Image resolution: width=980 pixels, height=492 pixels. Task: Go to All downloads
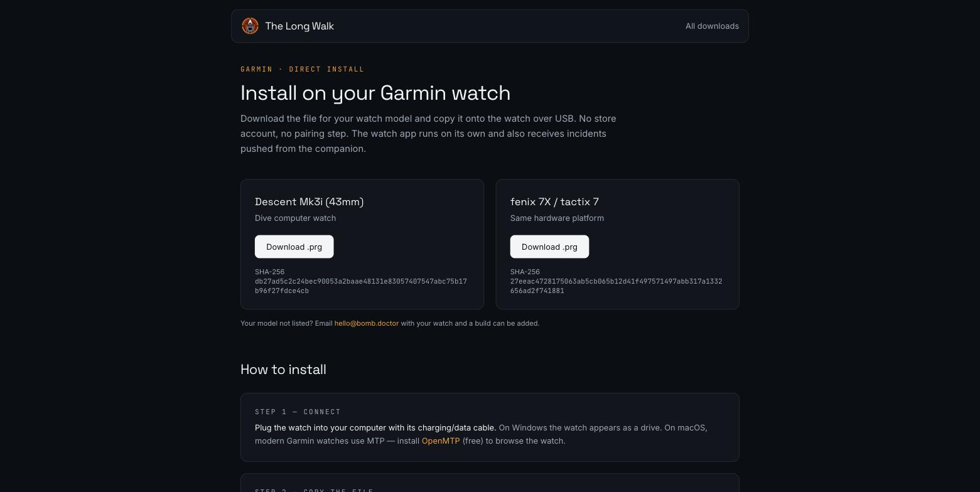point(712,26)
